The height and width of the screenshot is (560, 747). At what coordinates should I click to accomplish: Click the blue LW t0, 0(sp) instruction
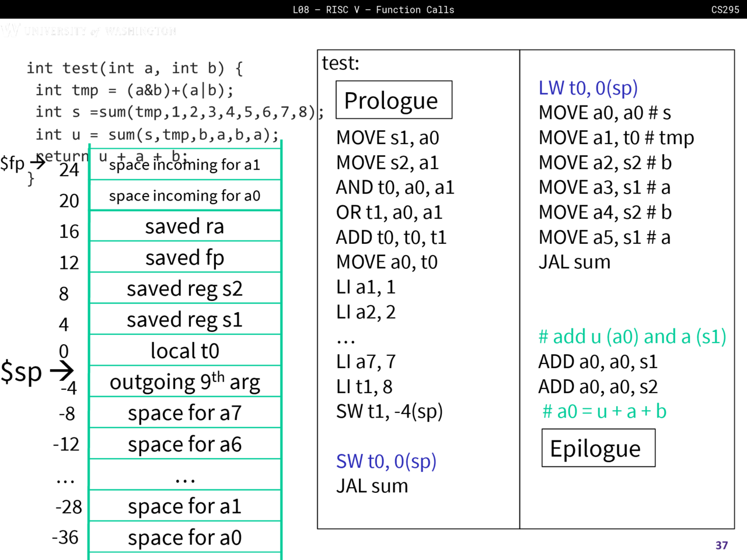(588, 88)
